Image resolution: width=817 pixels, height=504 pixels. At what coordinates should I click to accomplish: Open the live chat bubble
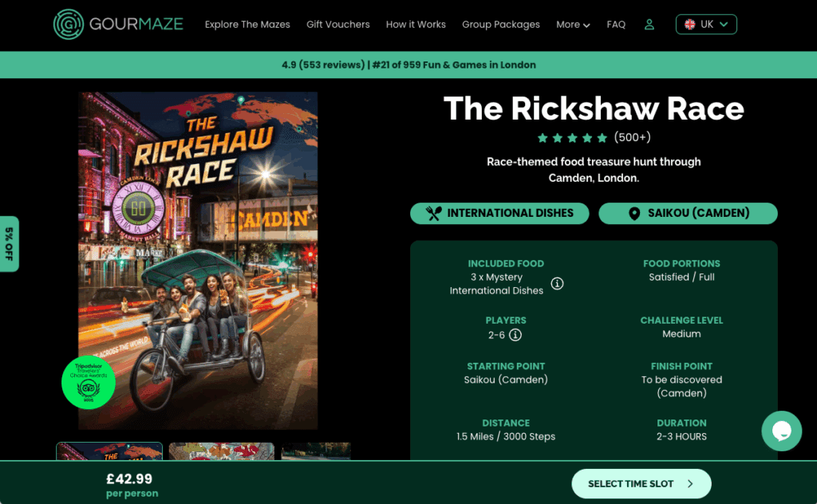(x=781, y=431)
